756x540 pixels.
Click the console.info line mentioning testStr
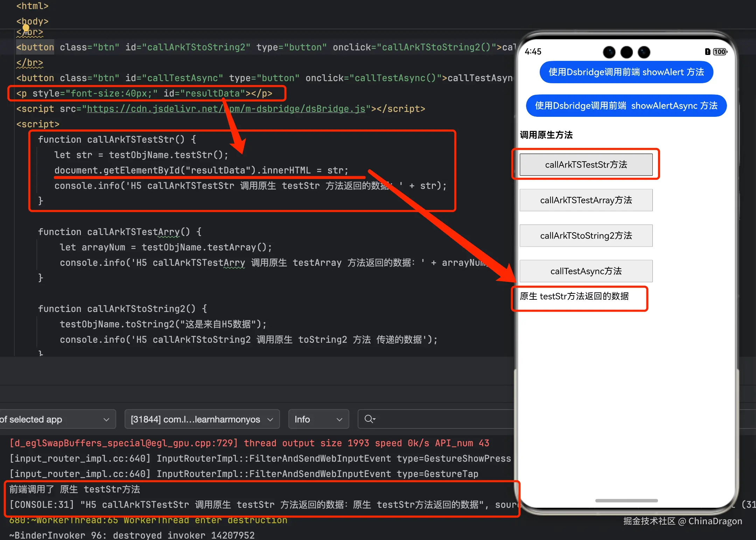coord(251,186)
